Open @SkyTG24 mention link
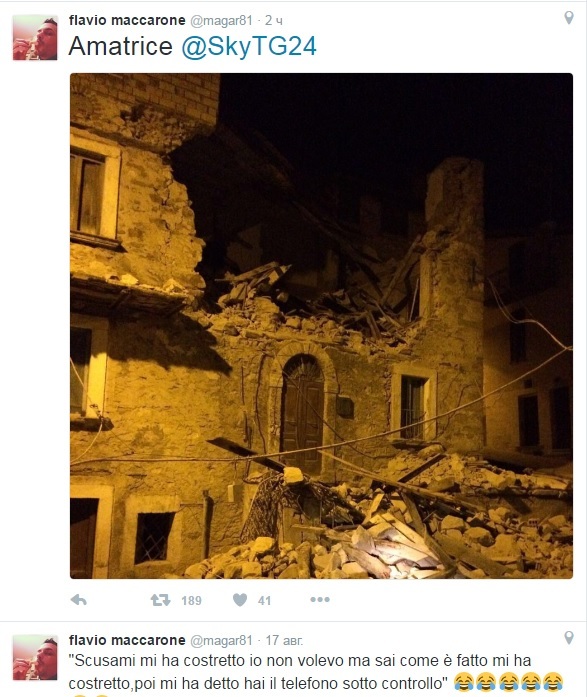Screen dimensions: 587x697 (249, 46)
